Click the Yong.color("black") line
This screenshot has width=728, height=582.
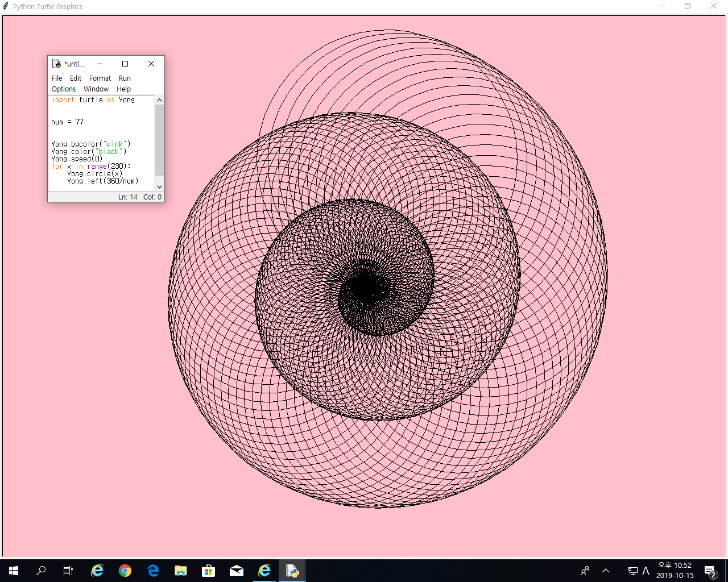click(89, 152)
